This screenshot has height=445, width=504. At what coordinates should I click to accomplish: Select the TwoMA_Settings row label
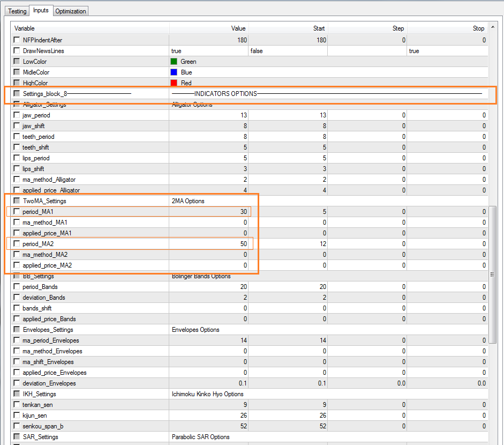pyautogui.click(x=44, y=201)
